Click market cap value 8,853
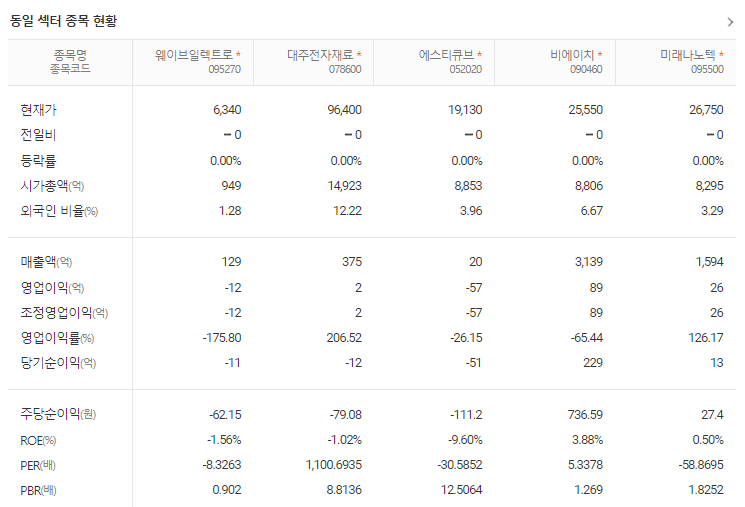 point(468,186)
